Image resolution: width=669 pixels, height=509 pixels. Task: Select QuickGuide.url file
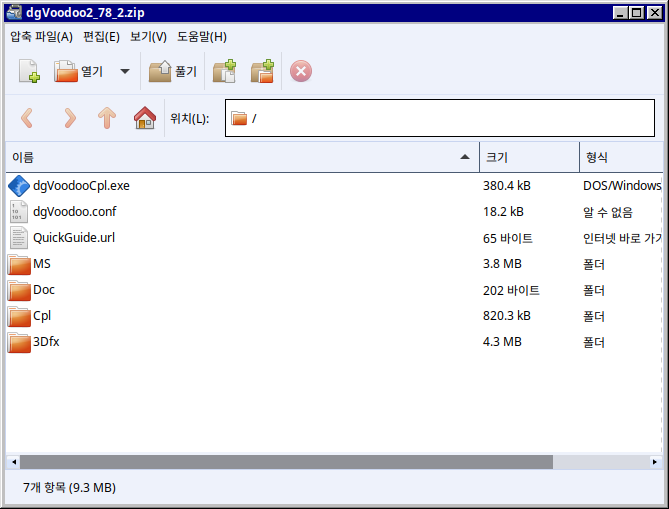tap(334, 238)
